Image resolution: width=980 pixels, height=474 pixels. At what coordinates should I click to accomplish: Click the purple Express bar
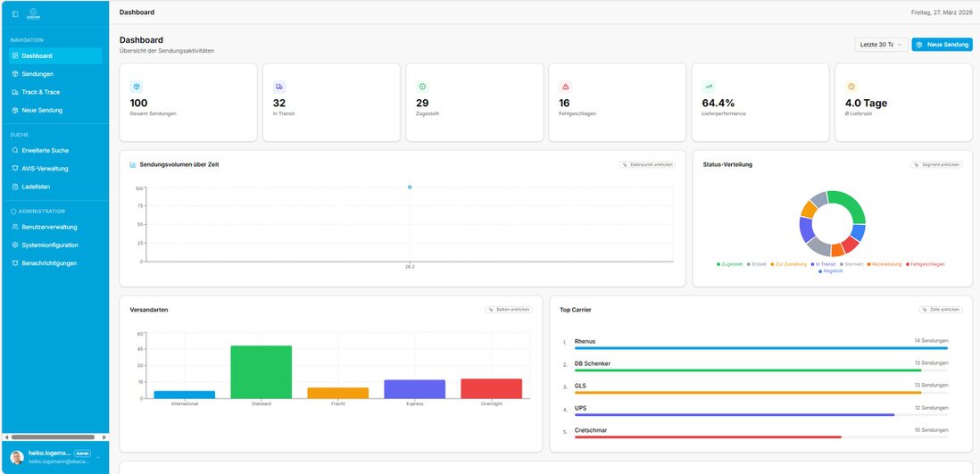click(415, 389)
